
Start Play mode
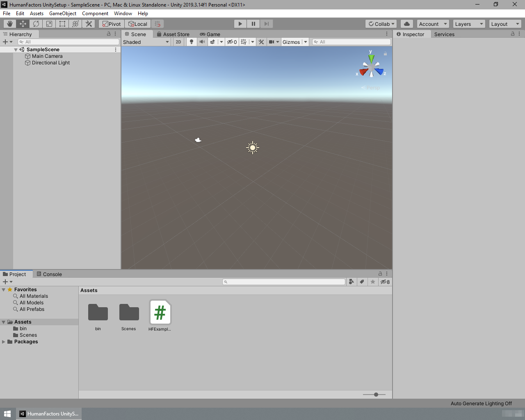point(240,24)
